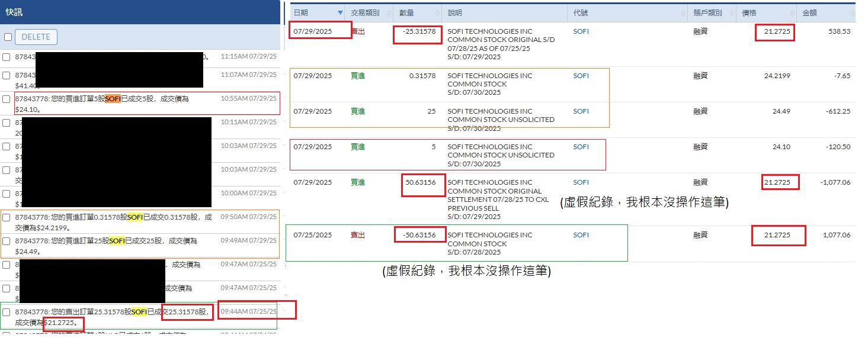This screenshot has width=868, height=338.
Task: Click the blue sort arrow in 日期 header
Action: [x=340, y=13]
